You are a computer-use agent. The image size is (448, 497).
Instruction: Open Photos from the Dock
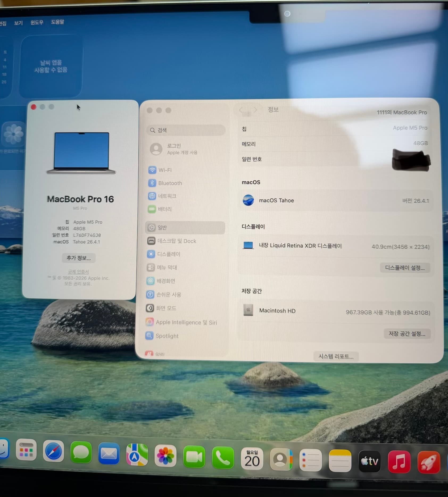[165, 456]
